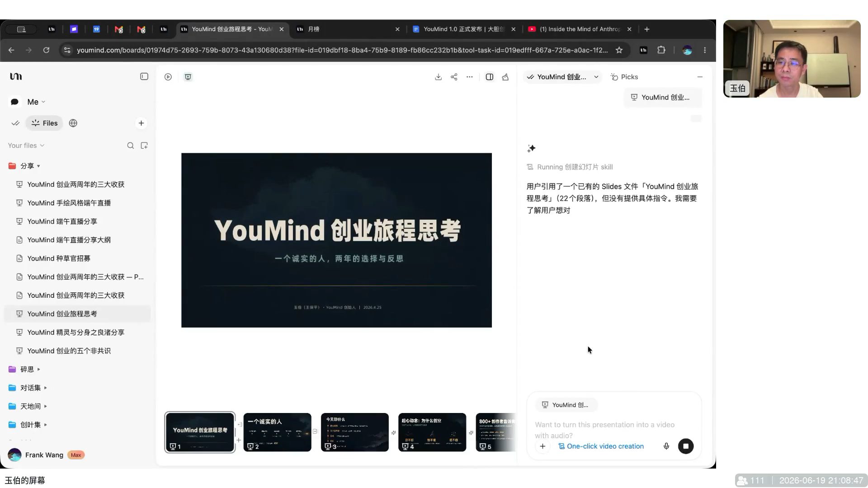Click the microphone voice input icon
The width and height of the screenshot is (868, 488).
[x=666, y=446]
